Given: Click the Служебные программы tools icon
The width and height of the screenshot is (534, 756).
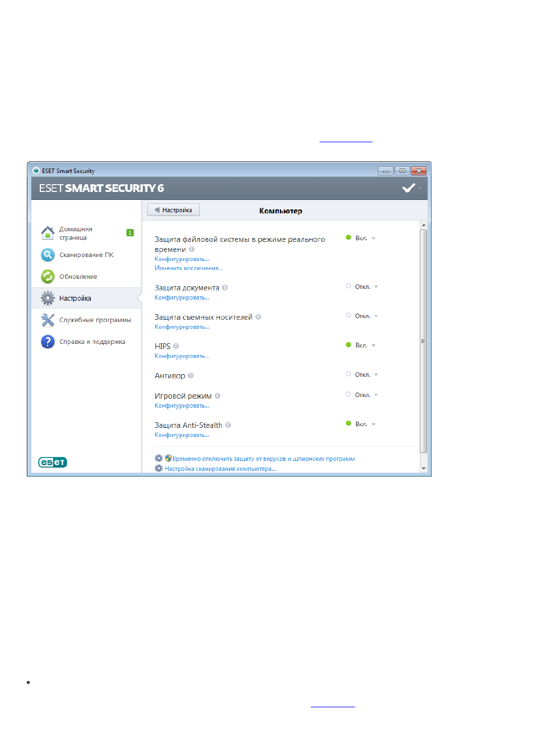Looking at the screenshot, I should 48,320.
